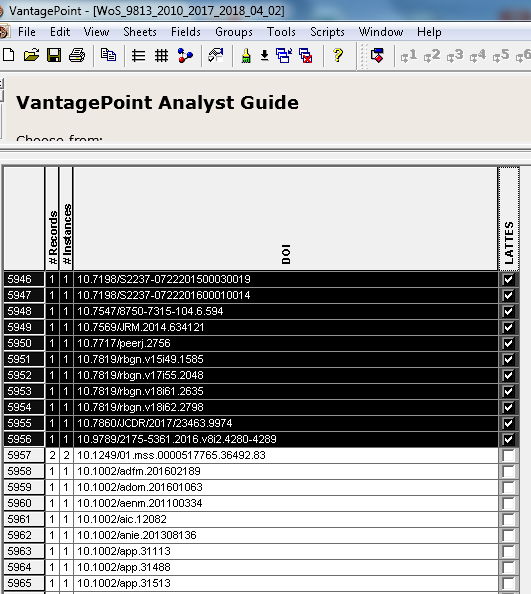Image resolution: width=531 pixels, height=594 pixels.
Task: Open the Sheets menu
Action: (140, 32)
